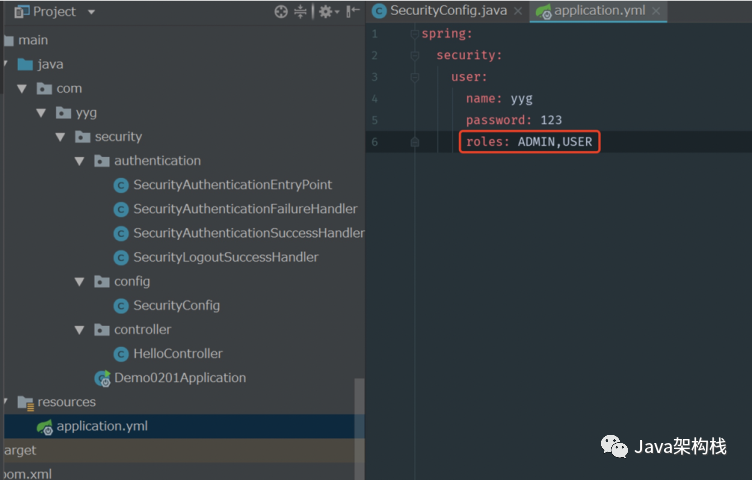Collapse the security package
The width and height of the screenshot is (752, 480).
60,137
